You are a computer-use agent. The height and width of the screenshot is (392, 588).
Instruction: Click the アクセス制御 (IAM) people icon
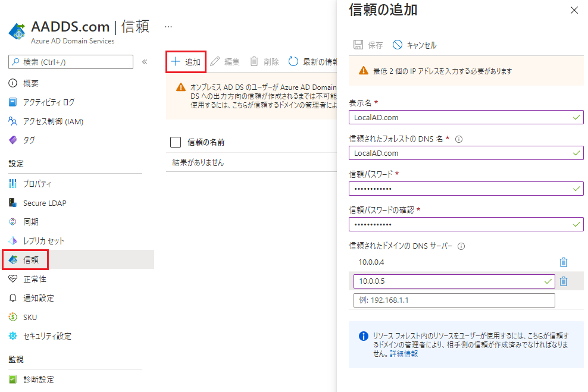tap(12, 121)
